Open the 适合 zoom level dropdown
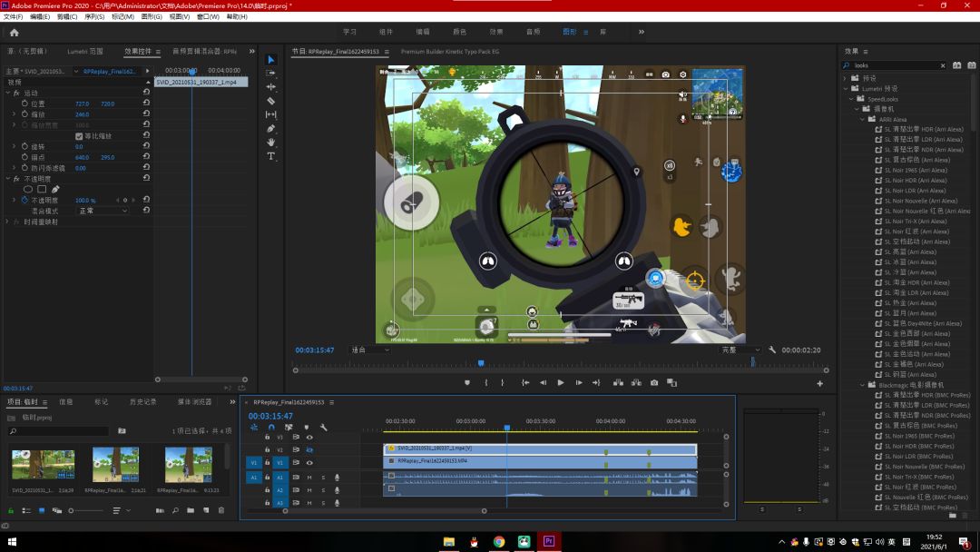 369,350
